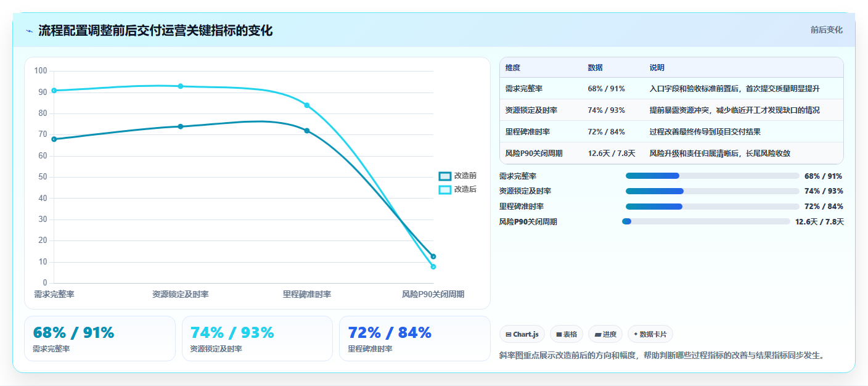Image resolution: width=868 pixels, height=386 pixels.
Task: Click x-axis label 里程碑准时率 on chart
Action: [x=307, y=295]
